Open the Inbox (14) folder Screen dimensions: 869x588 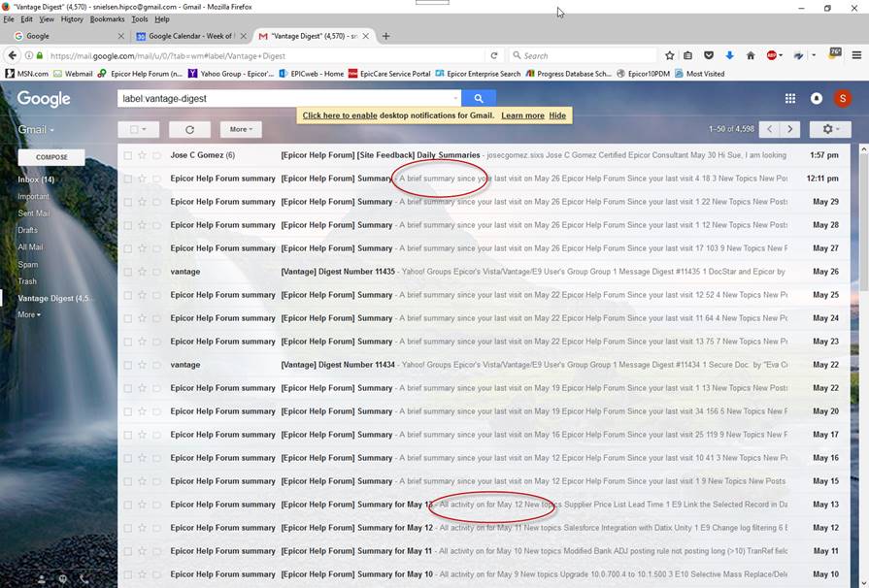click(x=36, y=180)
